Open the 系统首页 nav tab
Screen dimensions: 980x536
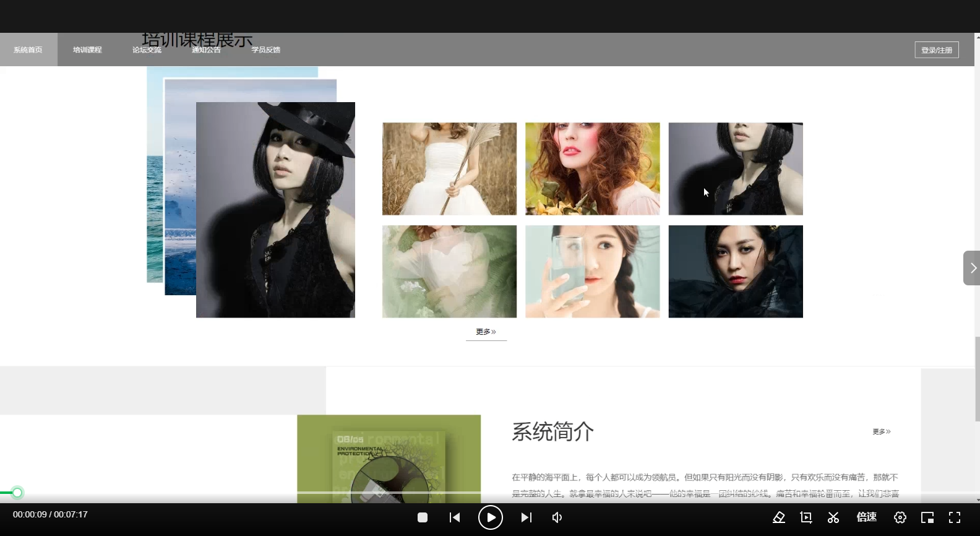pyautogui.click(x=28, y=50)
